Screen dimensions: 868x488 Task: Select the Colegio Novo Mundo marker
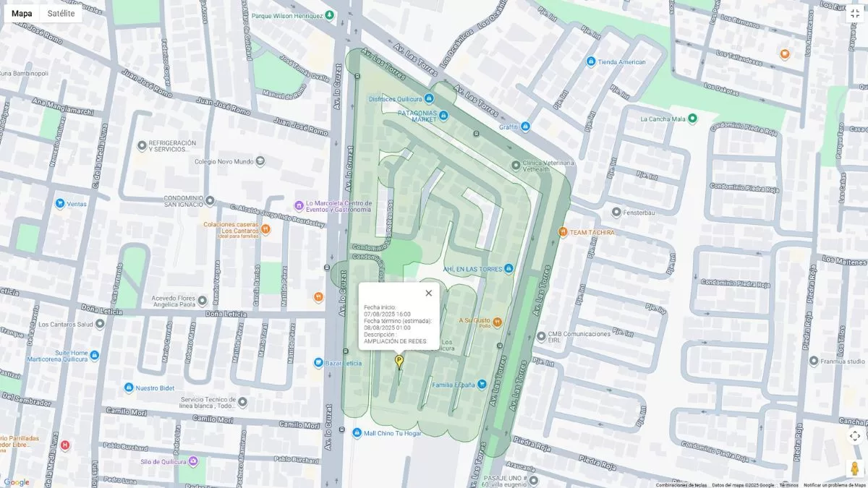click(260, 162)
